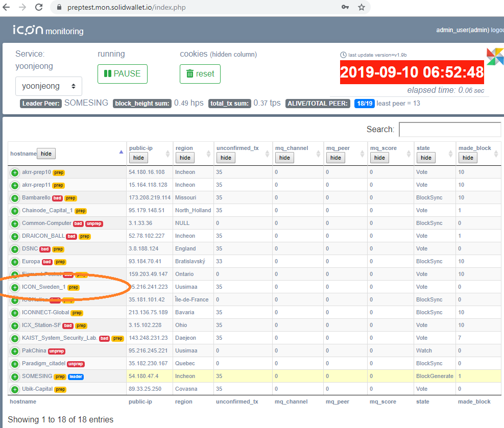Click the colorful pinwheel icon
Screen dimensions: 504x428
(495, 57)
